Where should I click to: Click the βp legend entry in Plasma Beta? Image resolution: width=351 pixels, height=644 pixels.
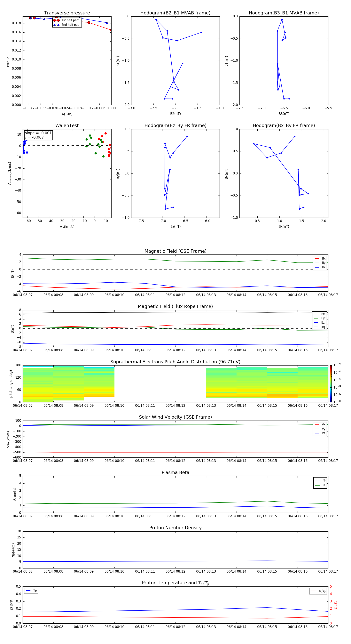(x=320, y=480)
